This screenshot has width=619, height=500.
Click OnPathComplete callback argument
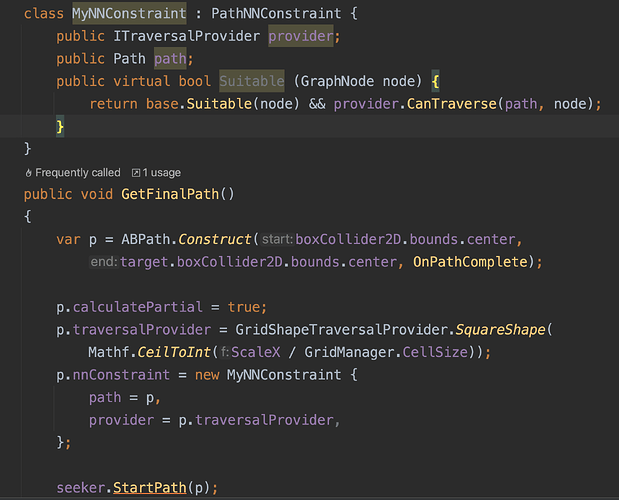(x=470, y=262)
